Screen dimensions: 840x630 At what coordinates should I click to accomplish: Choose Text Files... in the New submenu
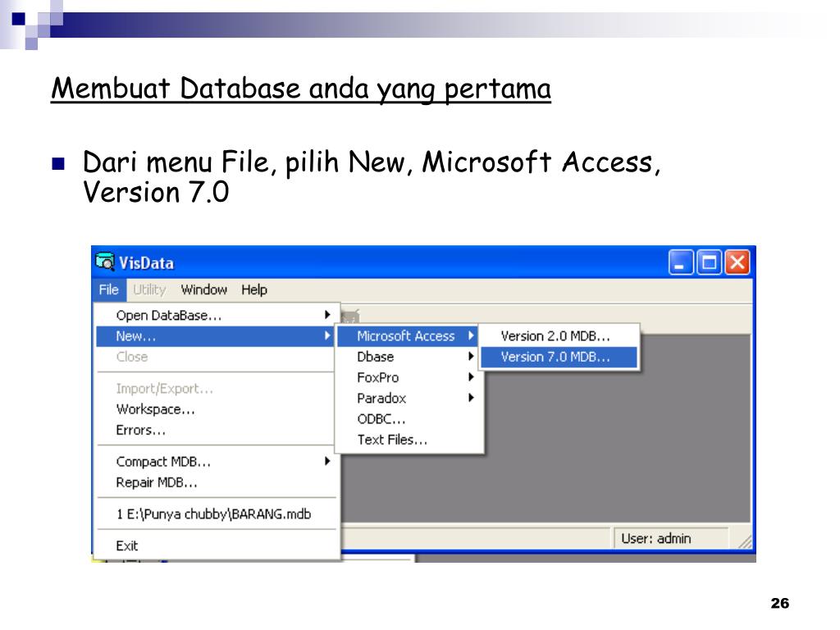pos(409,441)
